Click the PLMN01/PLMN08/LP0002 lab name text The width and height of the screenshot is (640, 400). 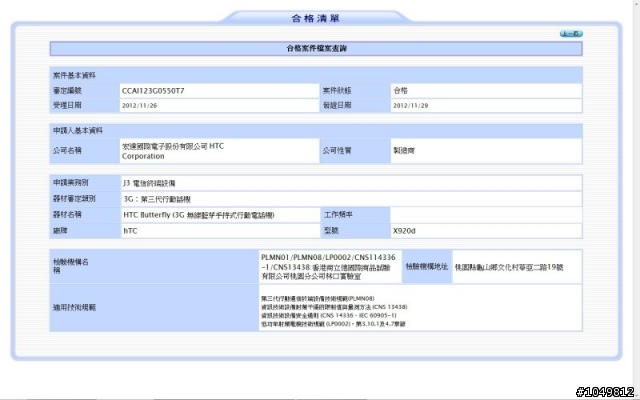pyautogui.click(x=328, y=267)
